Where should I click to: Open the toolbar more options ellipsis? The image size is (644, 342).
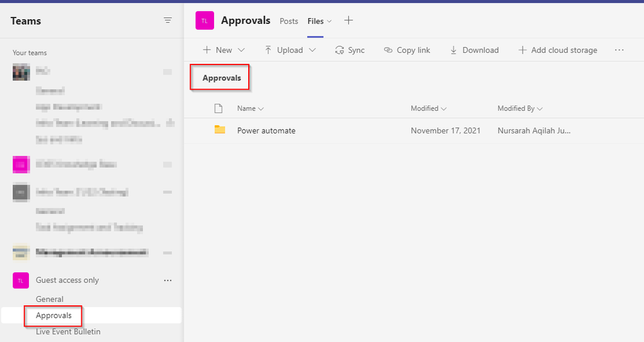pyautogui.click(x=620, y=50)
